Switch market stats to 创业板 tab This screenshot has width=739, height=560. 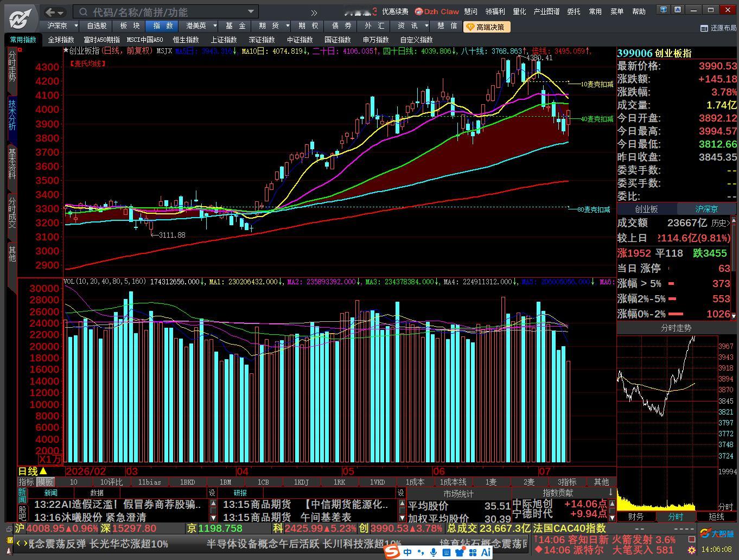pos(646,209)
